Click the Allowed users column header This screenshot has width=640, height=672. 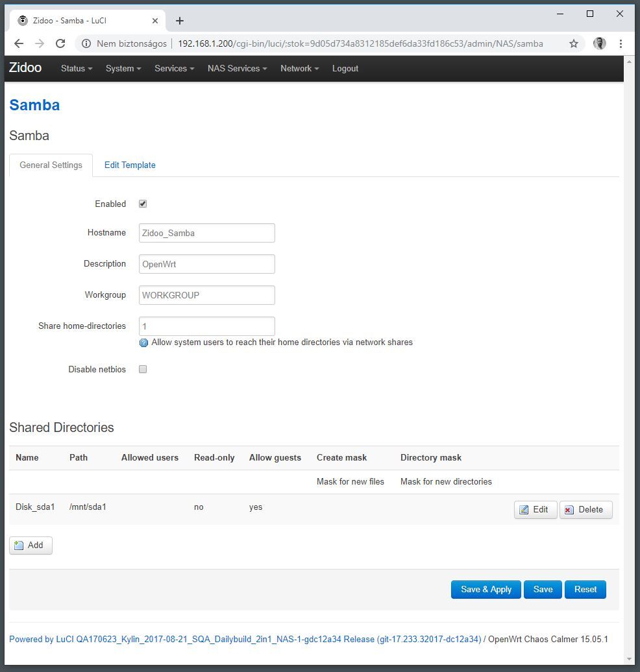[150, 458]
